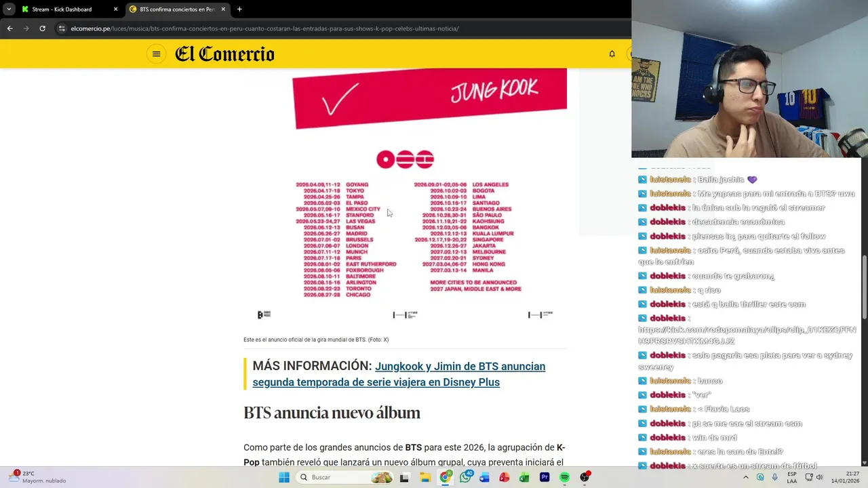Open Jungkook y Jimin Disney Plus link
This screenshot has height=488, width=868.
click(x=399, y=374)
